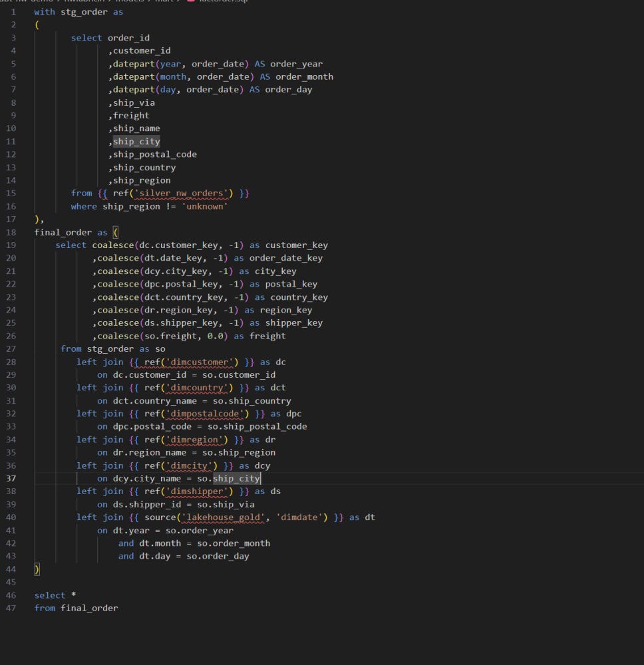This screenshot has width=644, height=665.
Task: Click 0.0 value on line 26
Action: pyautogui.click(x=215, y=336)
